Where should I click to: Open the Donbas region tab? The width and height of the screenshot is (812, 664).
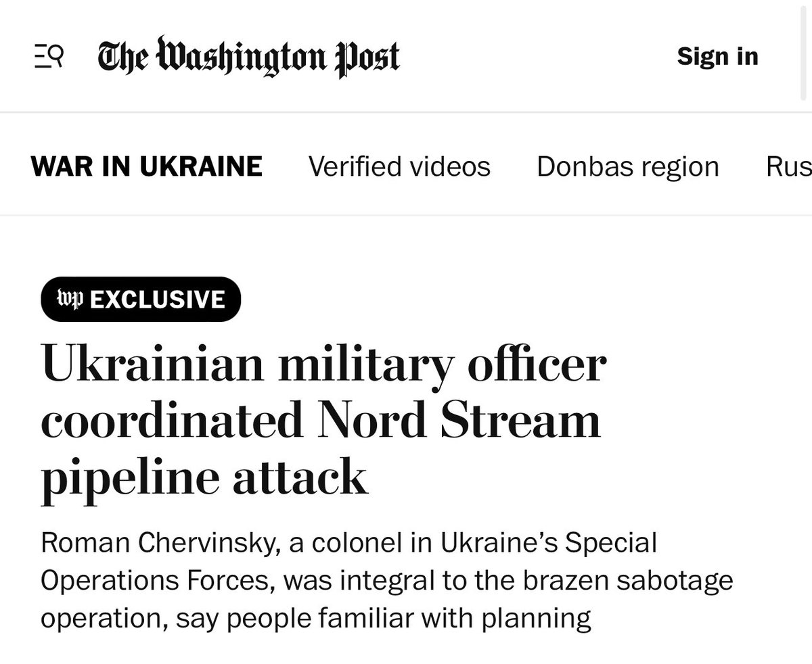tap(627, 166)
